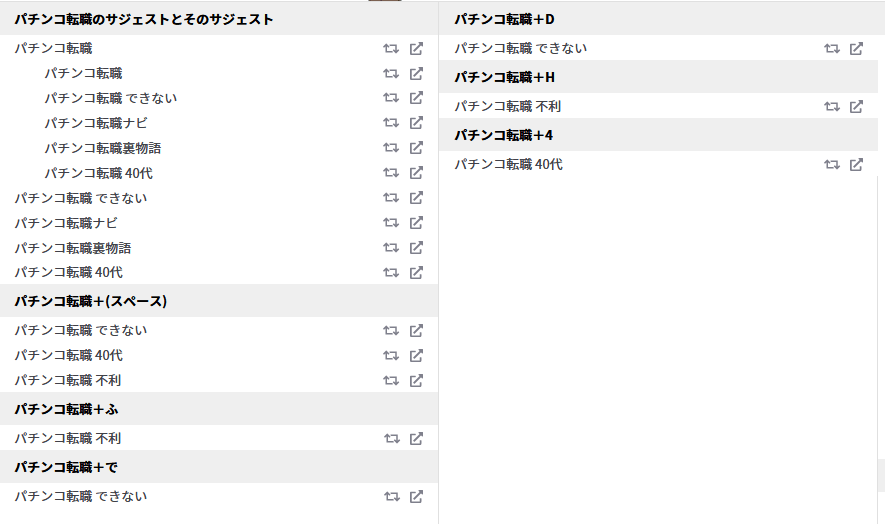Click the top-level パチンコ転職 keyword
This screenshot has height=524, width=885.
54,49
